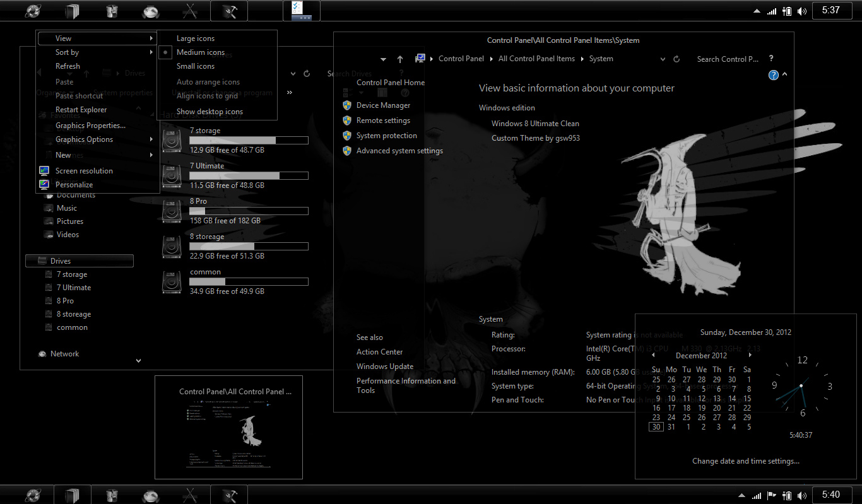Image resolution: width=862 pixels, height=504 pixels.
Task: Open the books library icon on top taskbar
Action: (x=73, y=11)
